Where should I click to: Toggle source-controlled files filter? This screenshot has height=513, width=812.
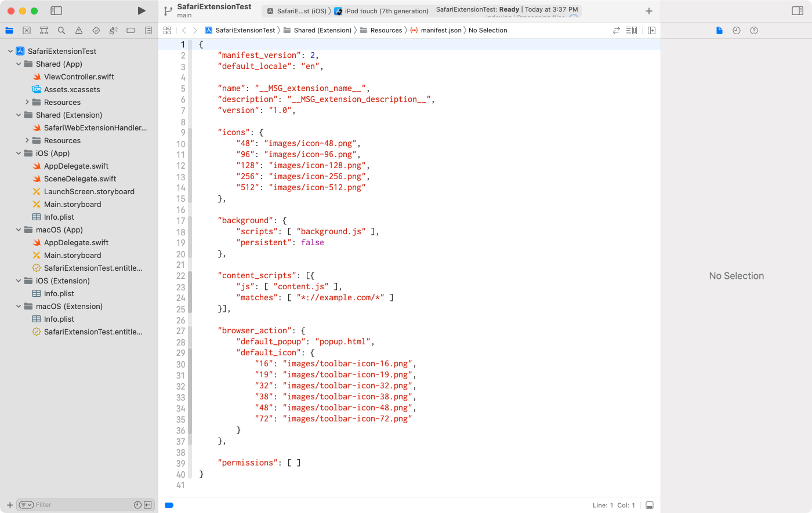pos(147,505)
